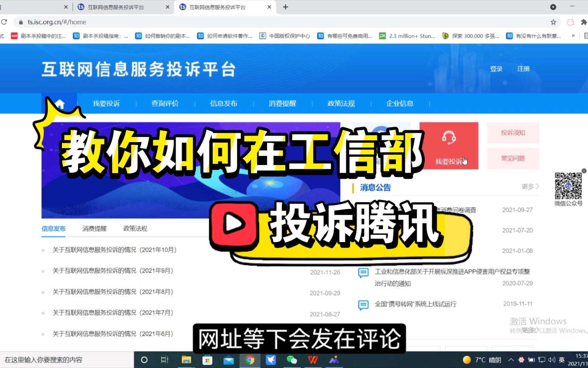
Task: Open the 7°C 晴朗 weather widget
Action: [482, 360]
